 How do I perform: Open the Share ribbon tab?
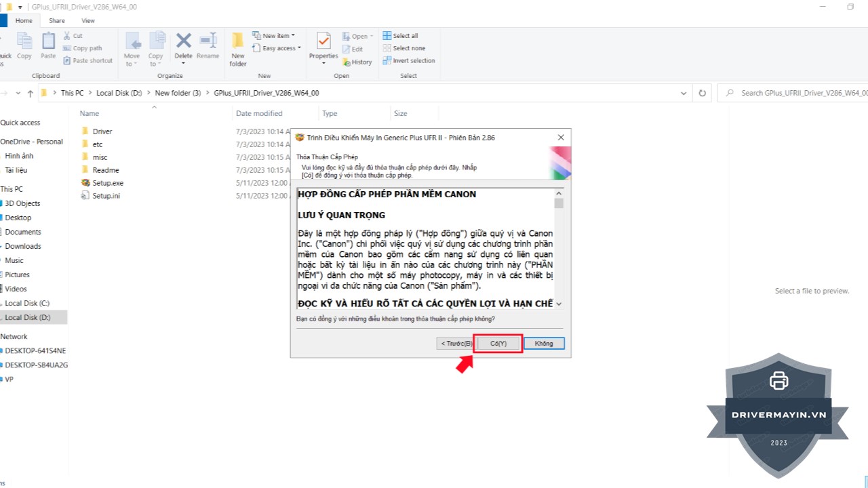click(57, 21)
